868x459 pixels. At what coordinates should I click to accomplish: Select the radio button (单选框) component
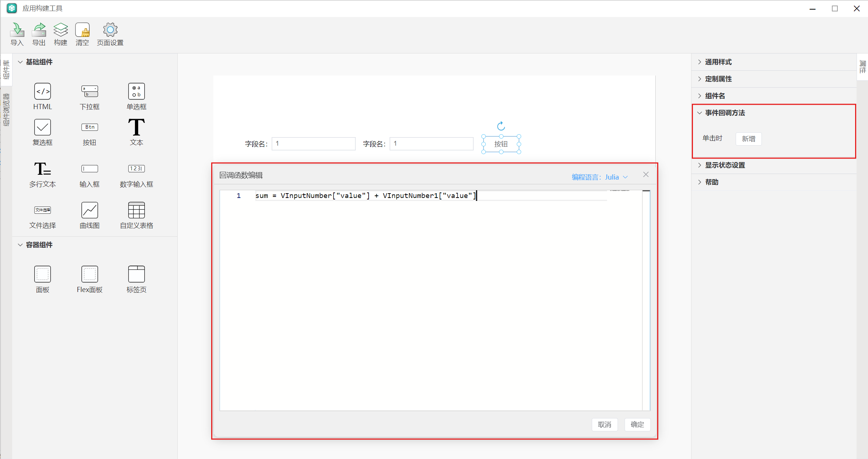[136, 91]
